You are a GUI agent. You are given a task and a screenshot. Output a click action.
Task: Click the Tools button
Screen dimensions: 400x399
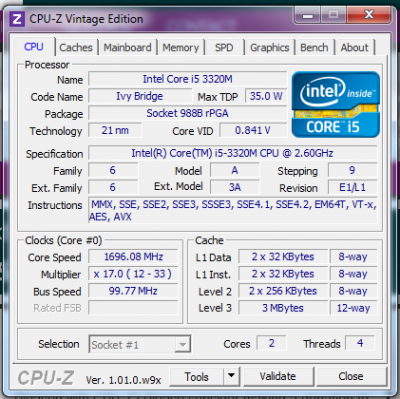click(197, 377)
